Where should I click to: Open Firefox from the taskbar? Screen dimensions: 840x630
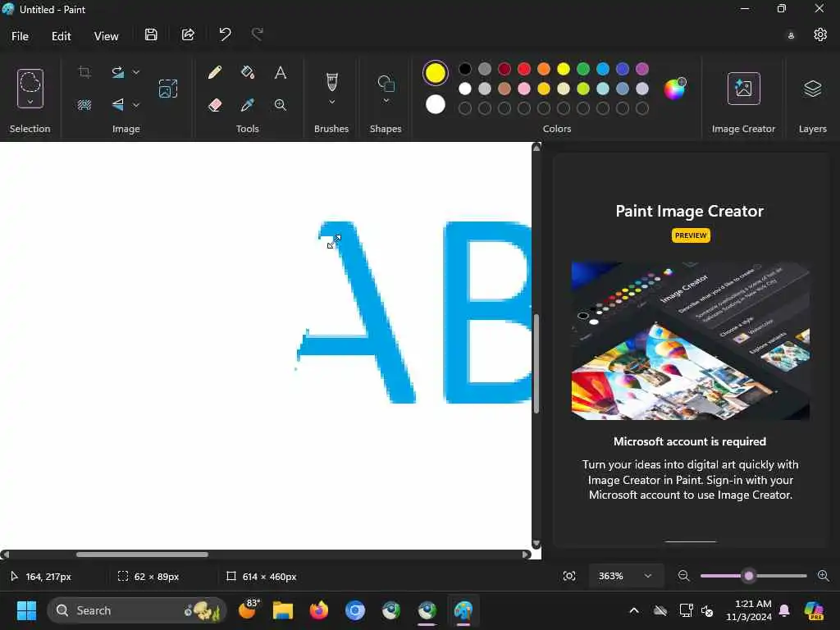point(319,610)
